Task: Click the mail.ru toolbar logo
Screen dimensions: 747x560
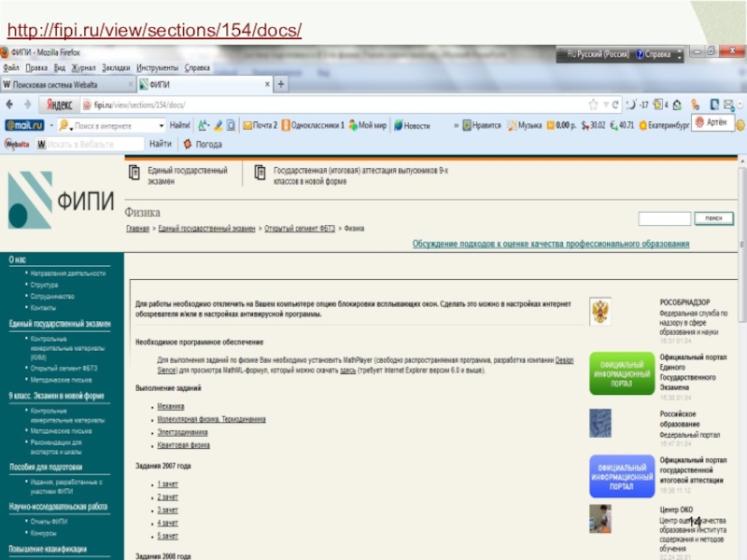Action: (x=24, y=125)
